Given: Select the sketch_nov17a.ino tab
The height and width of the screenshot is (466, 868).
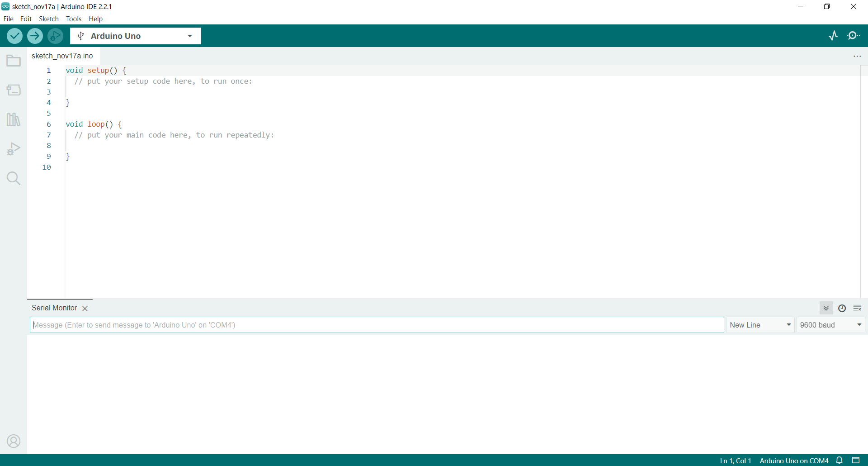Looking at the screenshot, I should 62,56.
